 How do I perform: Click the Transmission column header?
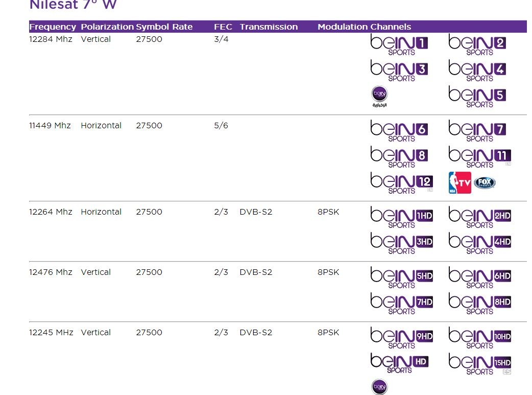[269, 27]
